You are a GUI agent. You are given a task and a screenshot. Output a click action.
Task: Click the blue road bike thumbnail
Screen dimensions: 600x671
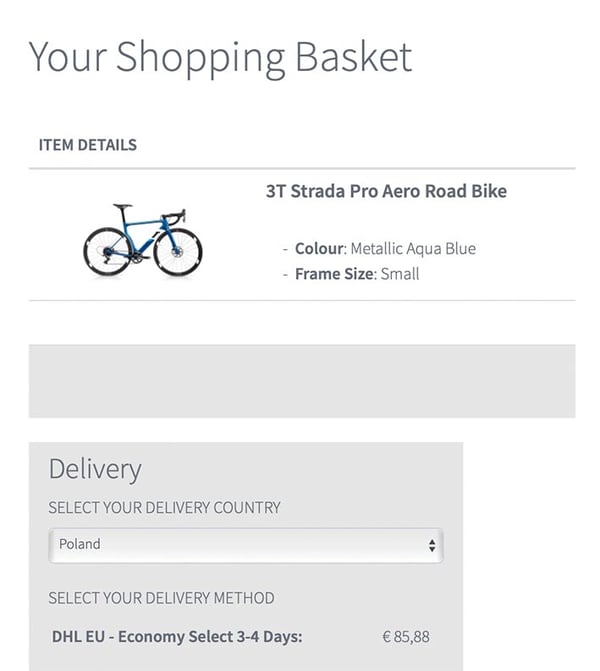(x=143, y=240)
